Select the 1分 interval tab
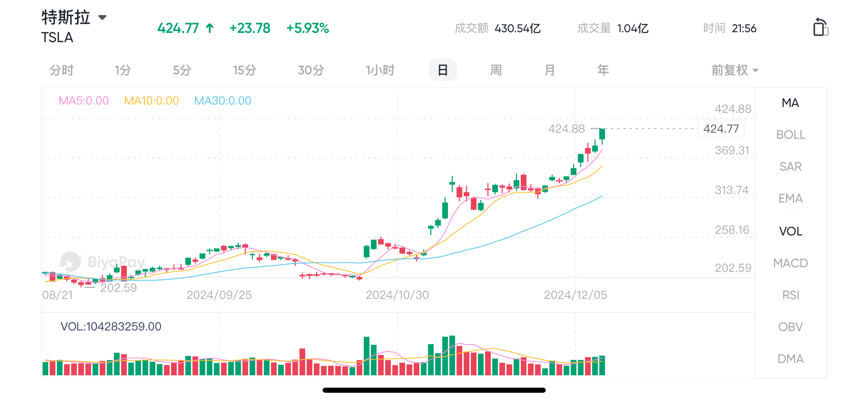This screenshot has height=401, width=868. click(123, 70)
